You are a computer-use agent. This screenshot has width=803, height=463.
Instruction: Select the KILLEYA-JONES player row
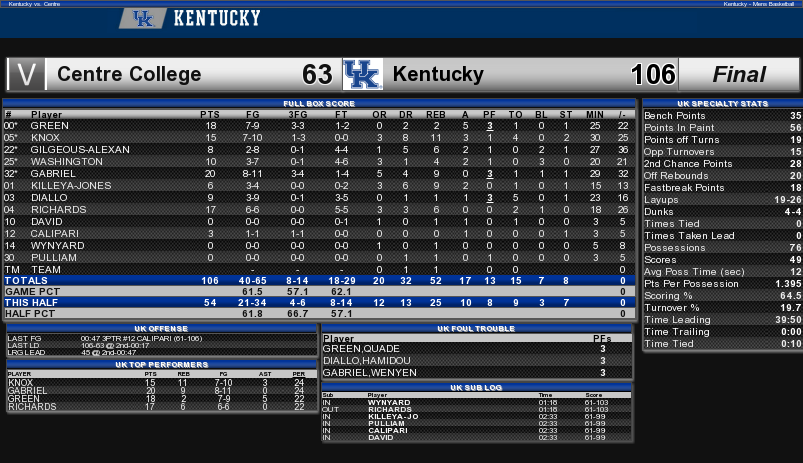click(x=319, y=185)
